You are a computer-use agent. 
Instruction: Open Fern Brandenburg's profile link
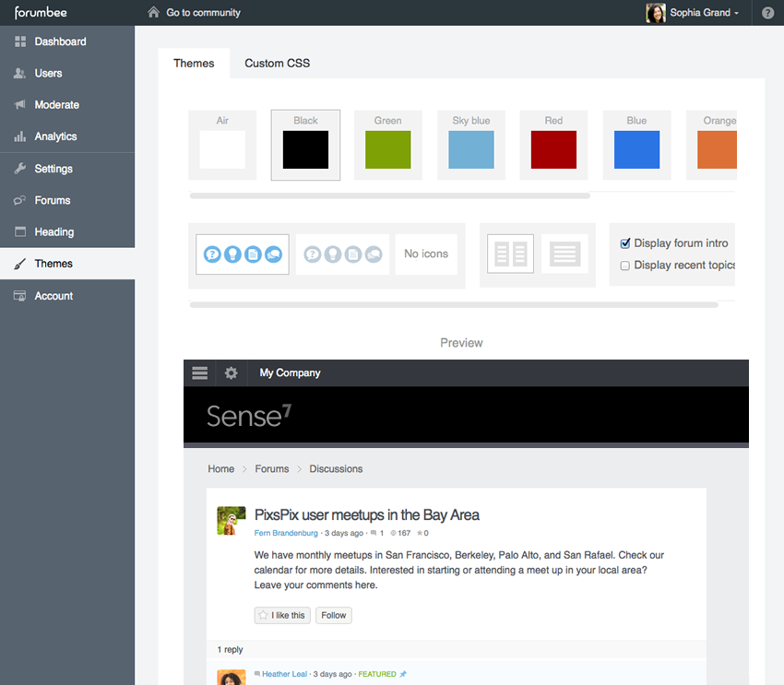(286, 533)
